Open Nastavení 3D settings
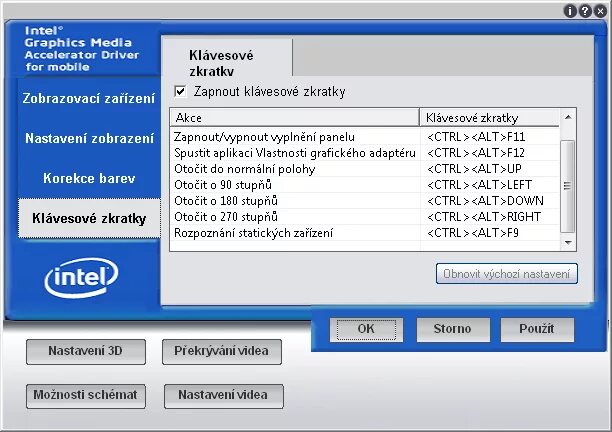The height and width of the screenshot is (432, 612). click(x=86, y=351)
